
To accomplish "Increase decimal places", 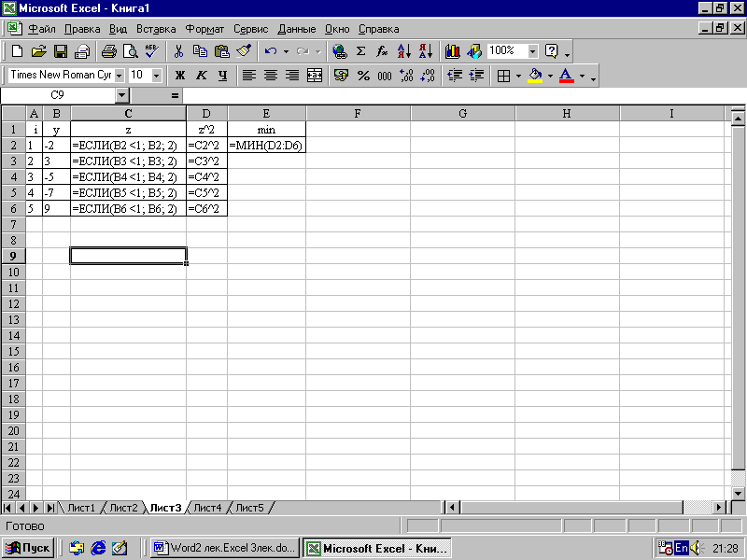I will (x=406, y=76).
